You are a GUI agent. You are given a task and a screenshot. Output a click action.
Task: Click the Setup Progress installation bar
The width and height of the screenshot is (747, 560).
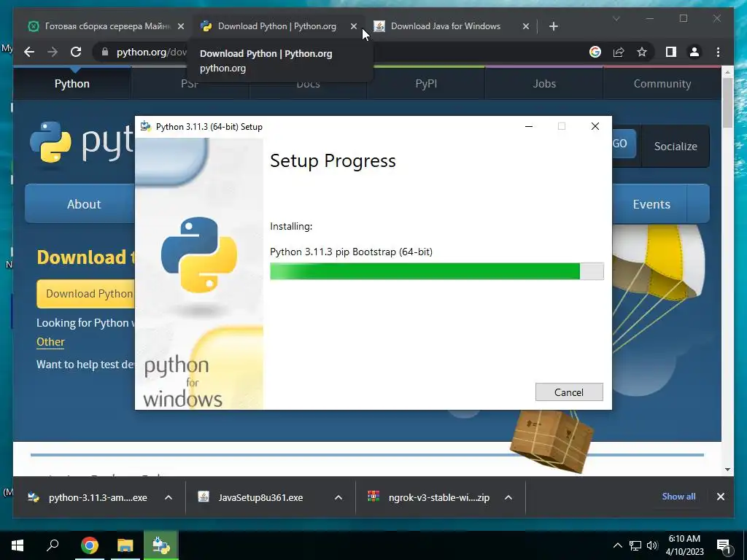(x=436, y=271)
